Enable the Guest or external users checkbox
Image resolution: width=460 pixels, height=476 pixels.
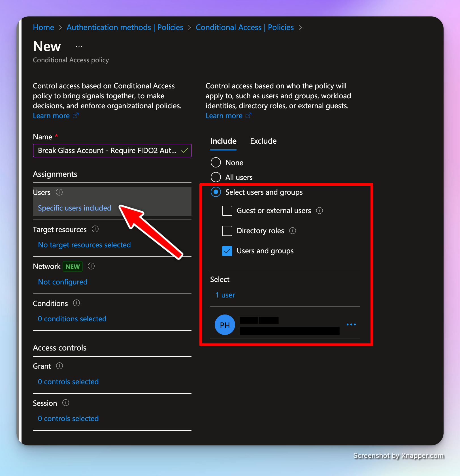[x=227, y=211]
